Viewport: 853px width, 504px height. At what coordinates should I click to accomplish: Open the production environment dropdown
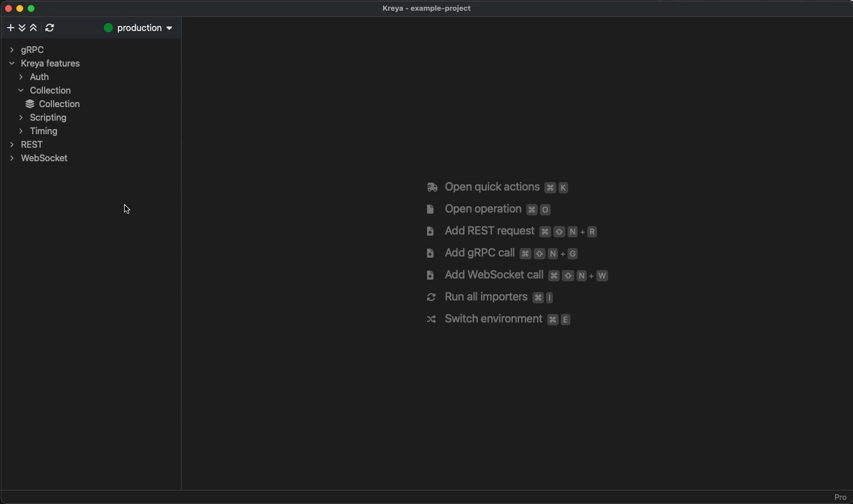tap(144, 28)
